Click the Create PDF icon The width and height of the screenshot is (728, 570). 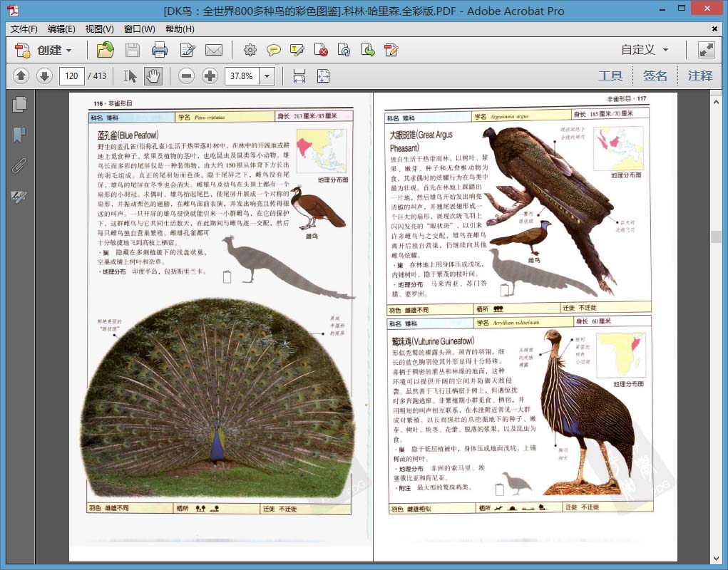[22, 50]
